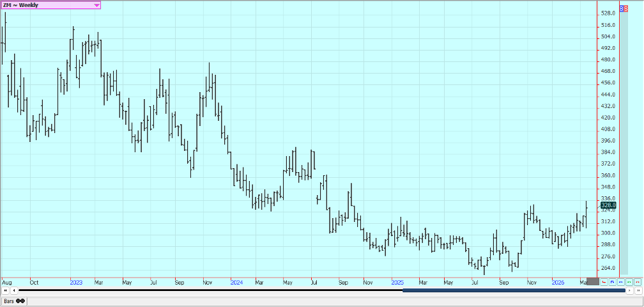Viewport: 644px width, 307px height.
Task: Click the pink dropdown arrow beside ZM Weekly
Action: click(x=96, y=5)
